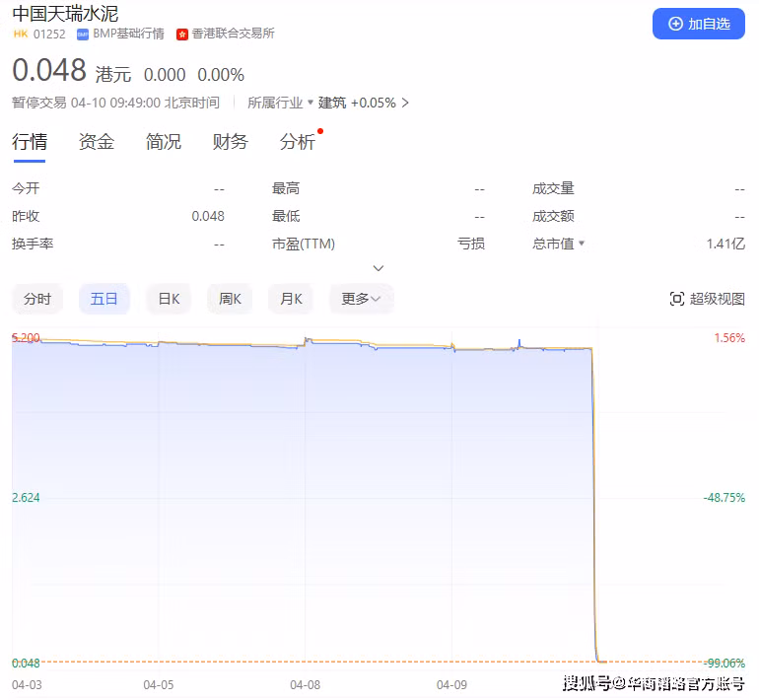Select the 分时 chart period
Viewport: 759px width, 700px height.
pyautogui.click(x=37, y=299)
